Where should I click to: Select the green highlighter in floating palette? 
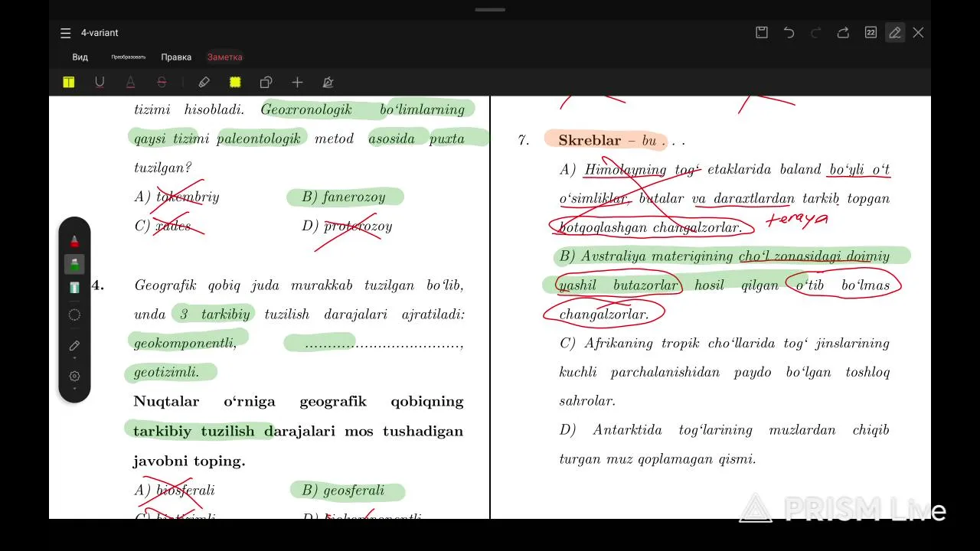click(74, 265)
